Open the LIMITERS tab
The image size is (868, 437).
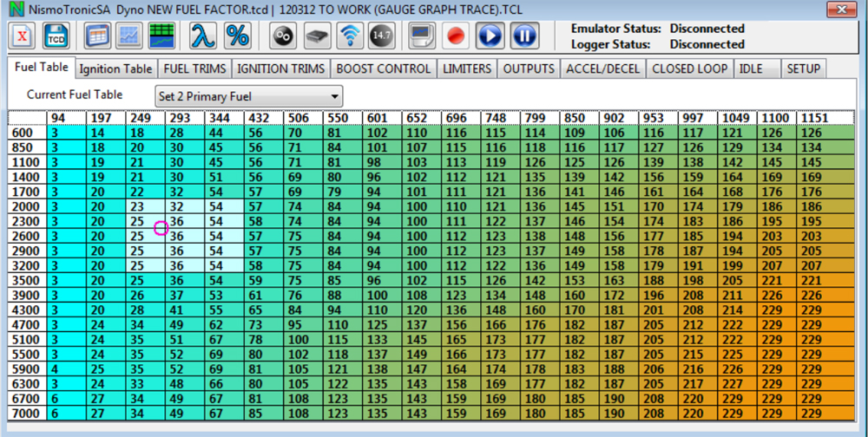click(467, 68)
